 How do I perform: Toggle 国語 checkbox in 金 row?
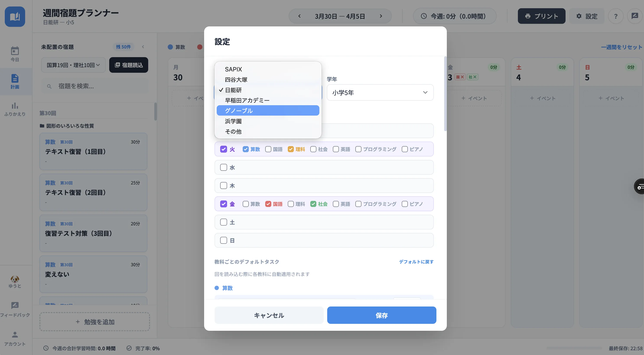tap(268, 204)
